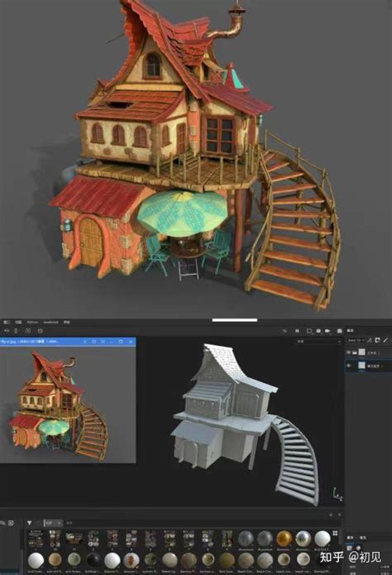Select the gold metal material sphere
Screen dimensions: 392x575
click(284, 539)
